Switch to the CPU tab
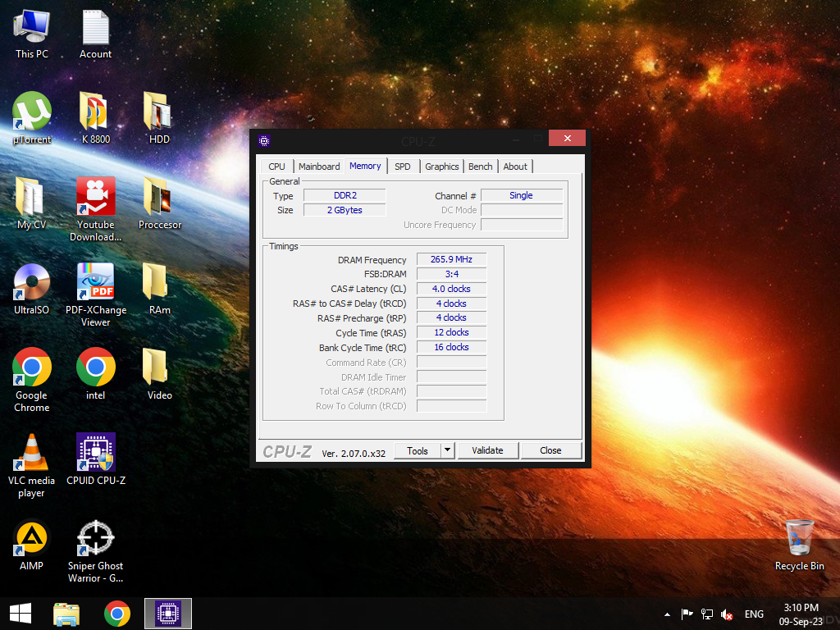840x630 pixels. click(277, 167)
